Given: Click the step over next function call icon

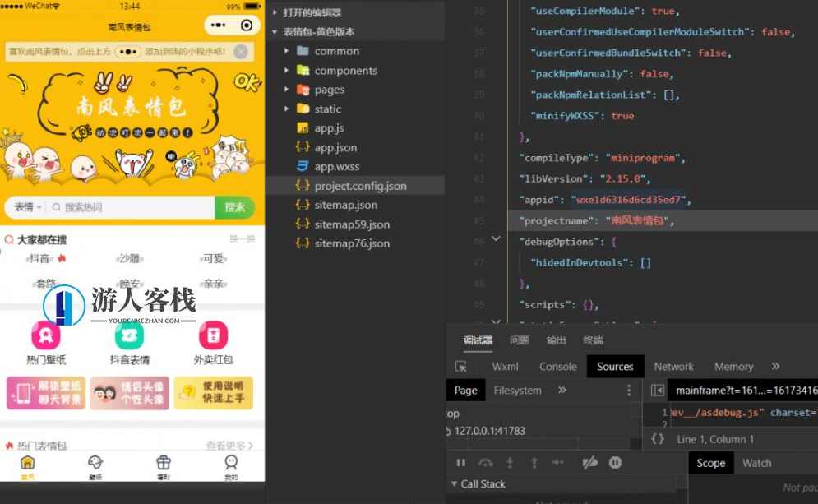Looking at the screenshot, I should tap(486, 463).
